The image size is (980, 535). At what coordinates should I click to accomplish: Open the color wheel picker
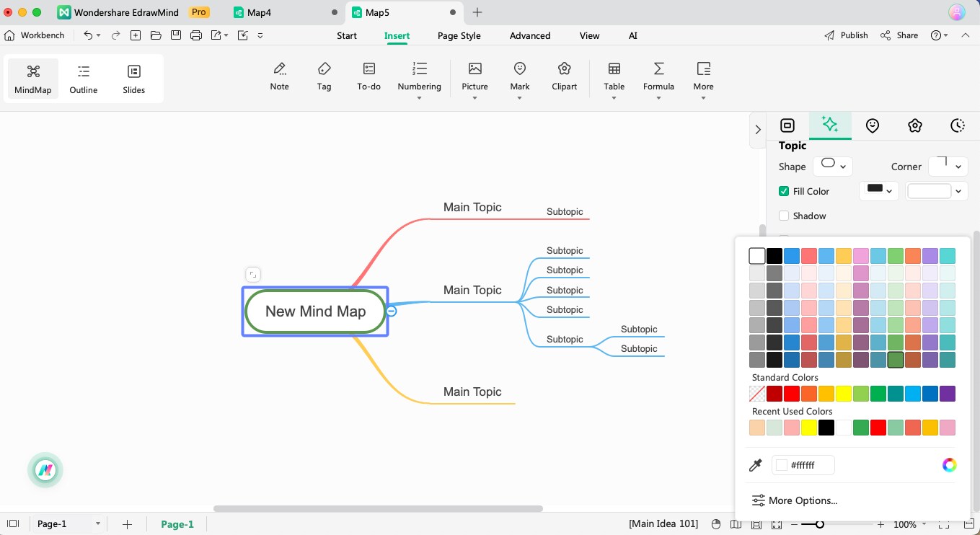pos(950,465)
